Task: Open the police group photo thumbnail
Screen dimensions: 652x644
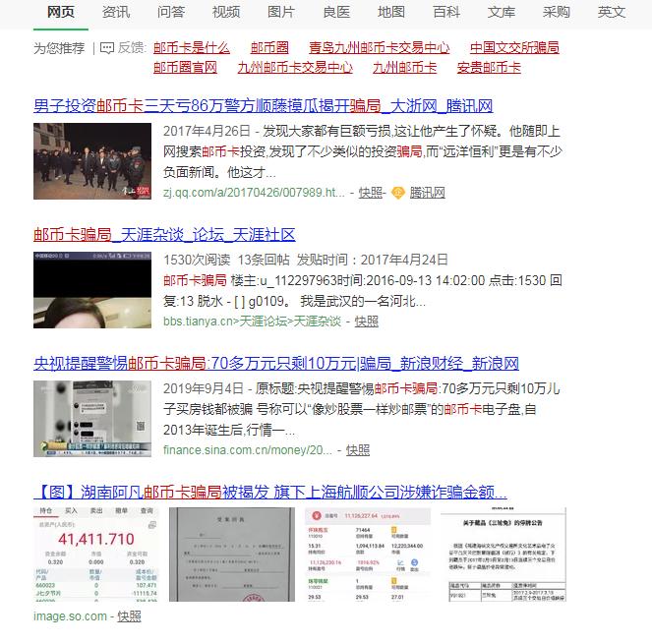Action: (92, 161)
